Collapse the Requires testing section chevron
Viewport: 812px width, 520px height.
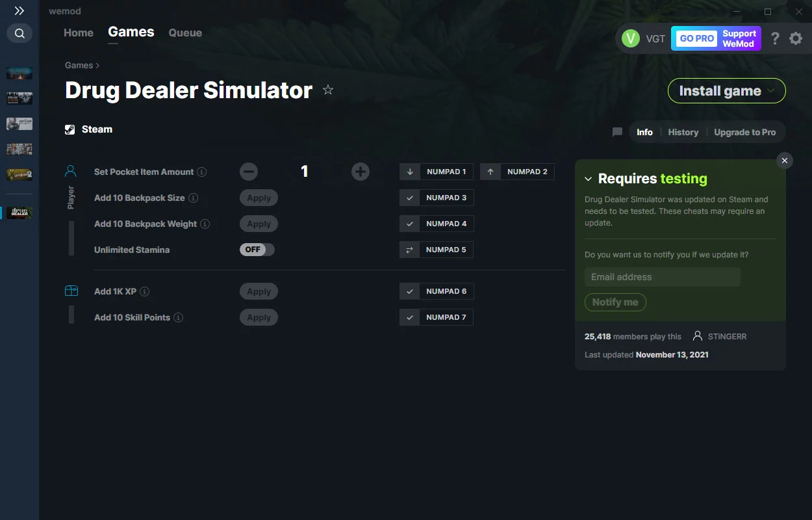pyautogui.click(x=589, y=179)
